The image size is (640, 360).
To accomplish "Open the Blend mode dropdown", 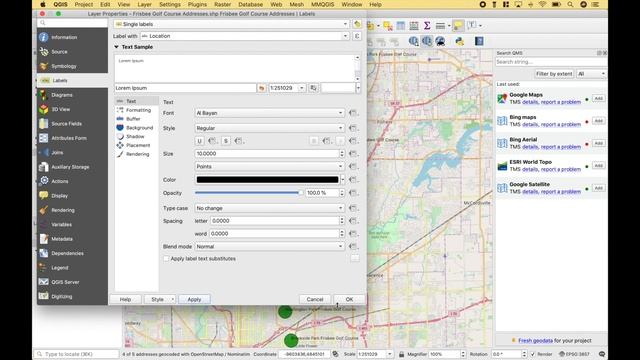I will [x=269, y=247].
